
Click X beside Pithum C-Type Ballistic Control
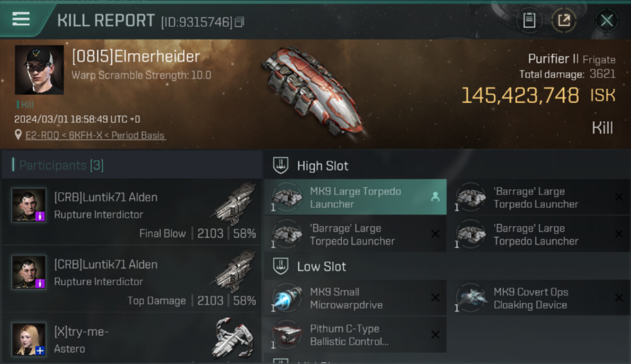[435, 334]
